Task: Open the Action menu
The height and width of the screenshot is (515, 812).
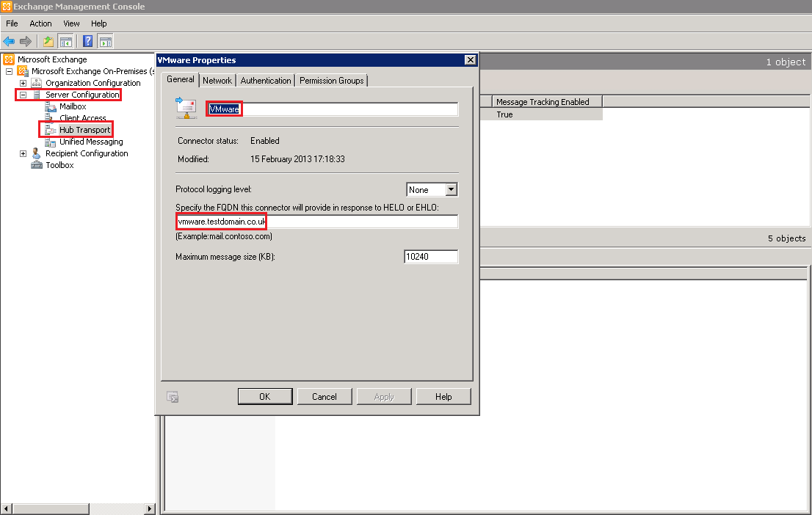Action: 40,23
